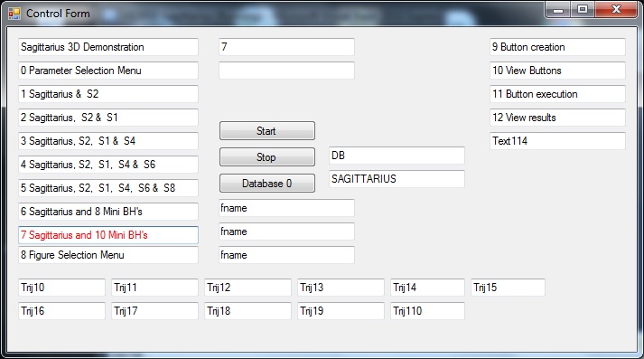Screen dimensions: 644x359
Task: Click the Trij11 box
Action: click(154, 288)
